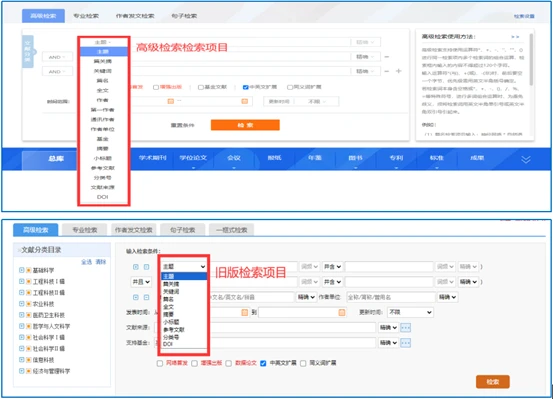
Task: Tick the 哲学与人文科学 category checkbox icon
Action: tap(29, 326)
